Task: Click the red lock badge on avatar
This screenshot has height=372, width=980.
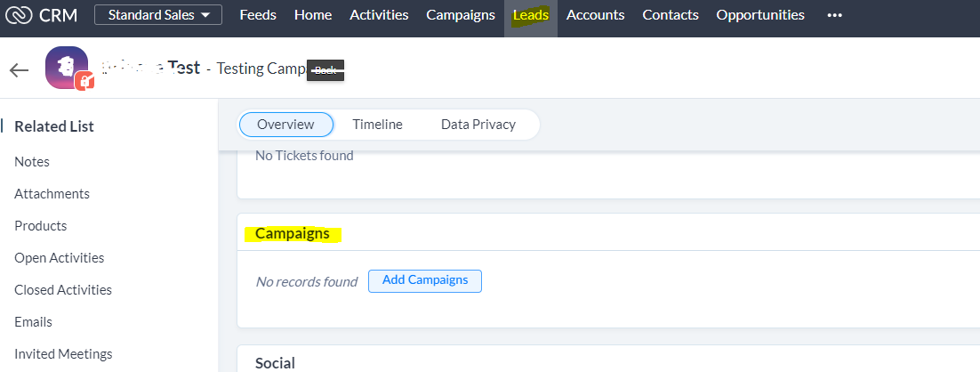Action: coord(84,81)
